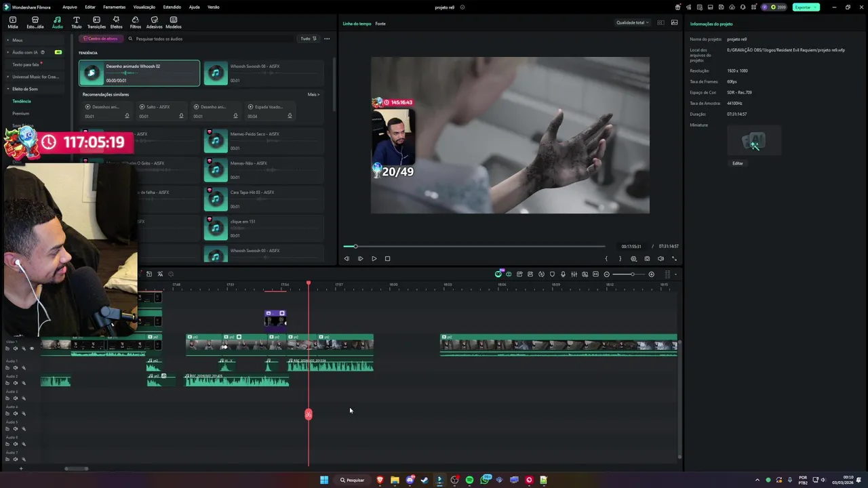
Task: Expand Universal Music for Creators category
Action: [x=34, y=77]
